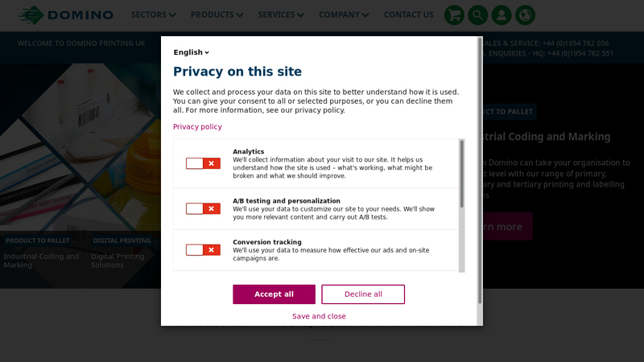Open the Company navigation menu

pyautogui.click(x=344, y=15)
